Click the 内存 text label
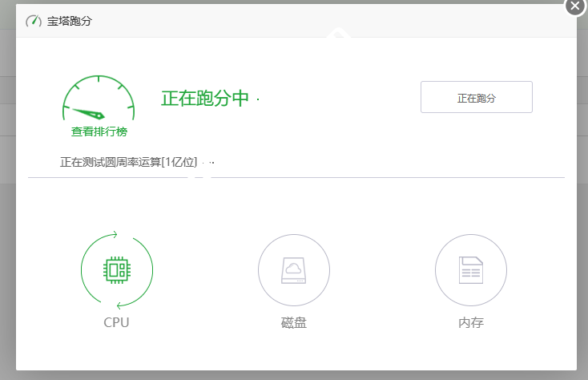Image resolution: width=588 pixels, height=380 pixels. coord(470,323)
